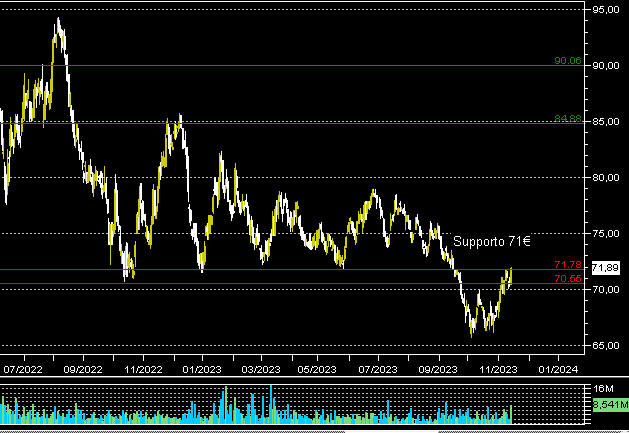The image size is (629, 433).
Task: Click the 80,00 price axis label
Action: [x=606, y=177]
